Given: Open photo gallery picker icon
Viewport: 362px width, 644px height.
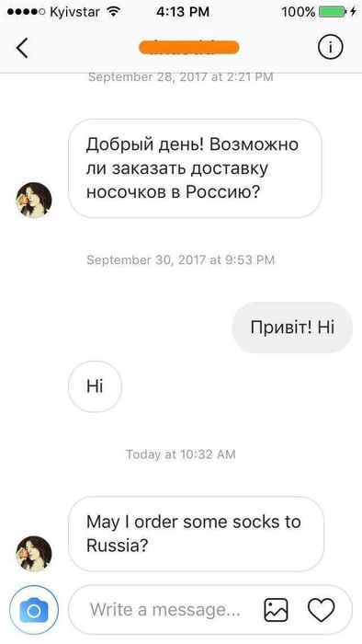Looking at the screenshot, I should pyautogui.click(x=276, y=610).
